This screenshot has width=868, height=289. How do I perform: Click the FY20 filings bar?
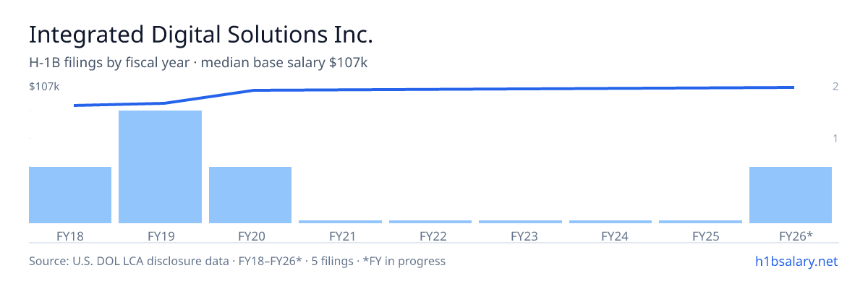pyautogui.click(x=250, y=195)
